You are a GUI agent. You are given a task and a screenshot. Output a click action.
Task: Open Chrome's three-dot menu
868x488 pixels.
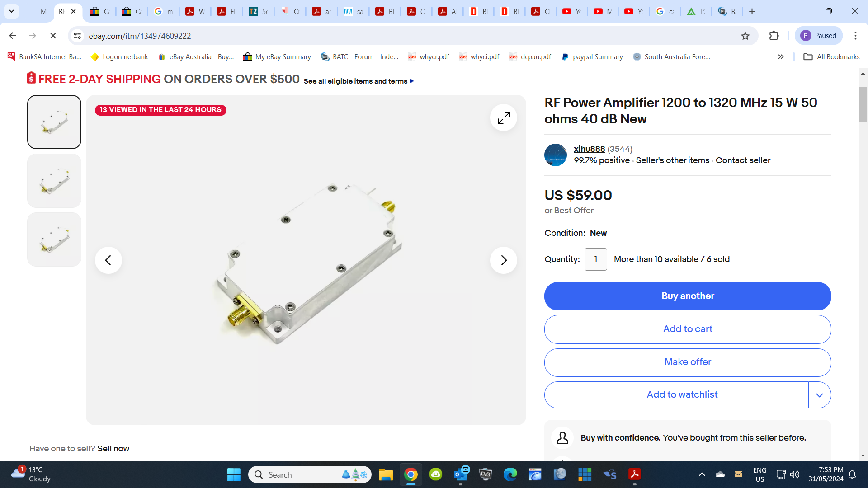[855, 36]
